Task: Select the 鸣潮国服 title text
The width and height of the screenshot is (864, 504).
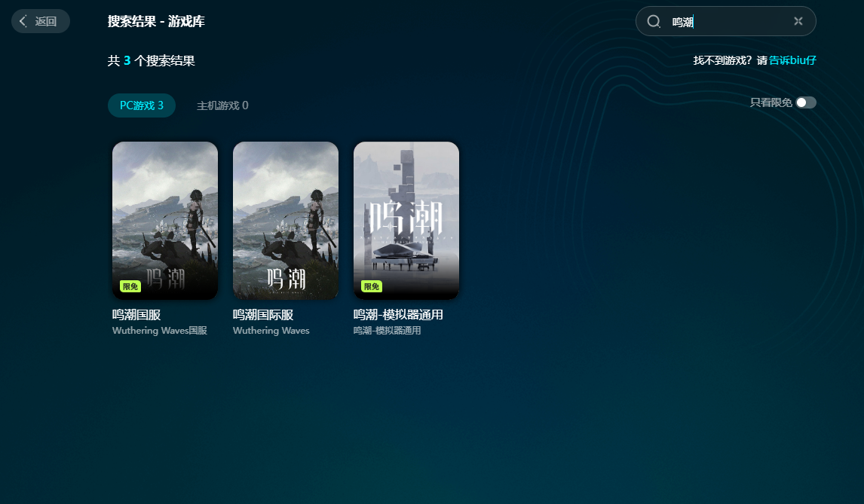Action: [136, 314]
